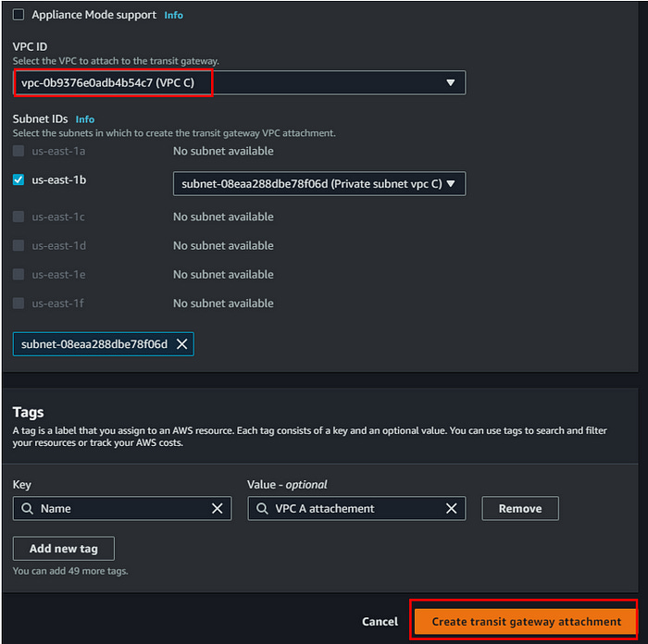
Task: Add new tag
Action: tap(64, 548)
